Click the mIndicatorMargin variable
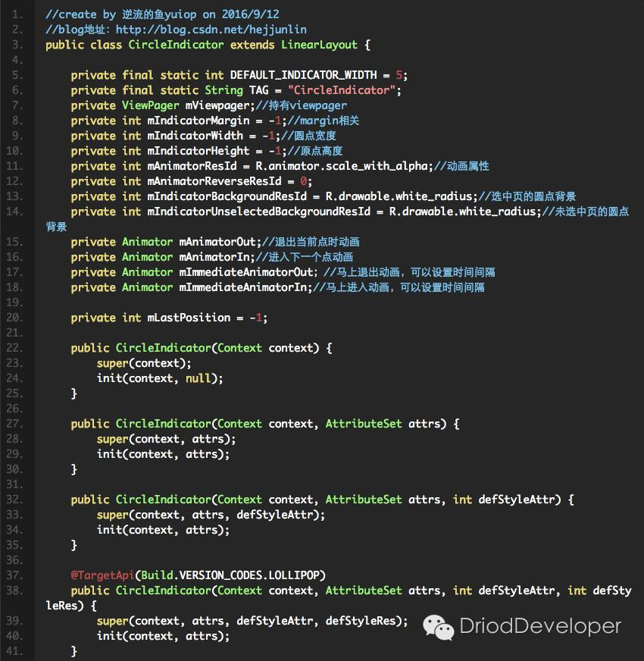644x661 pixels. [x=199, y=121]
